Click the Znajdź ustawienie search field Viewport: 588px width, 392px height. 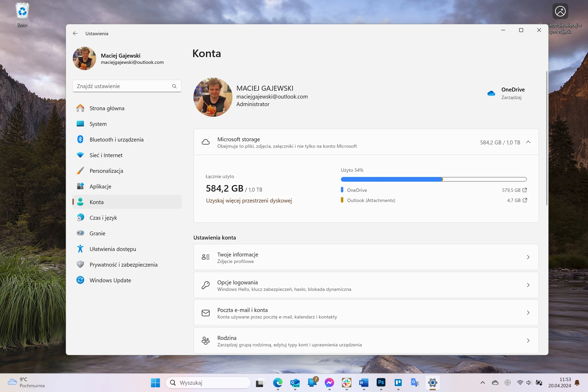tap(127, 86)
